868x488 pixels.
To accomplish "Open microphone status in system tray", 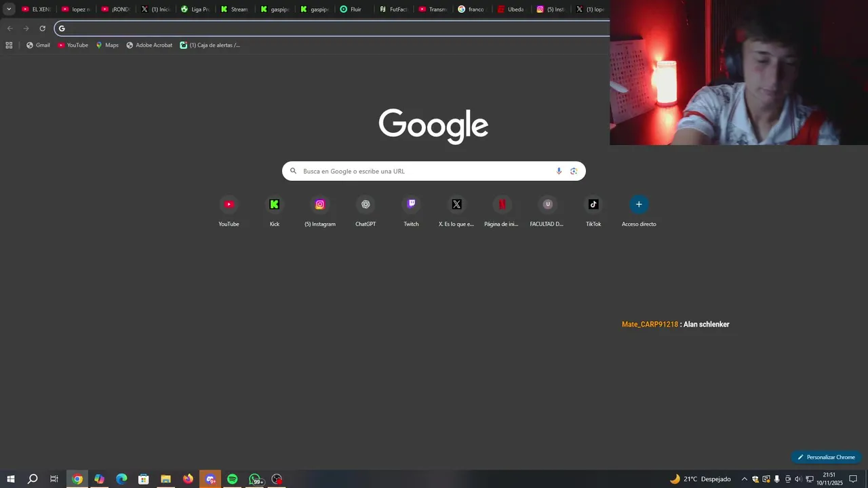I will point(776,479).
